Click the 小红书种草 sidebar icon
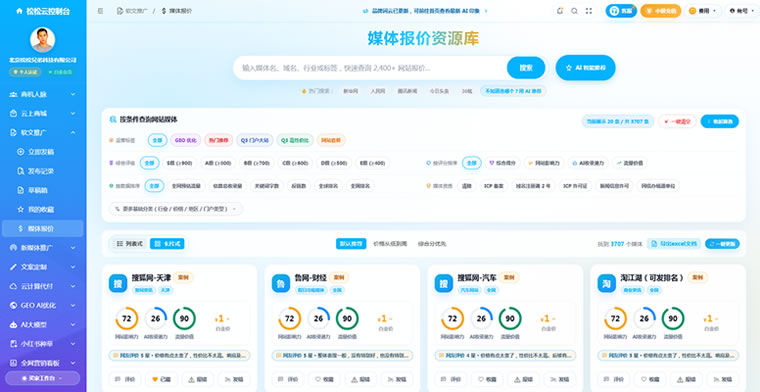The height and width of the screenshot is (392, 760). click(13, 344)
